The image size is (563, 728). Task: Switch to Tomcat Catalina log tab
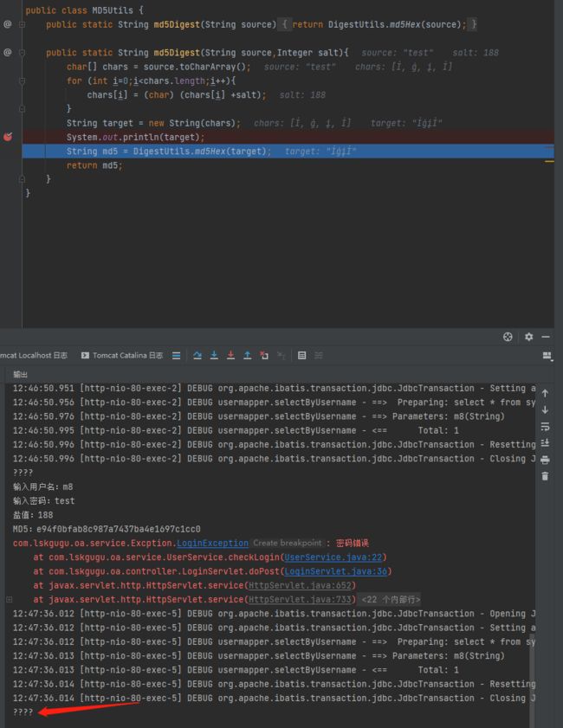(x=122, y=355)
